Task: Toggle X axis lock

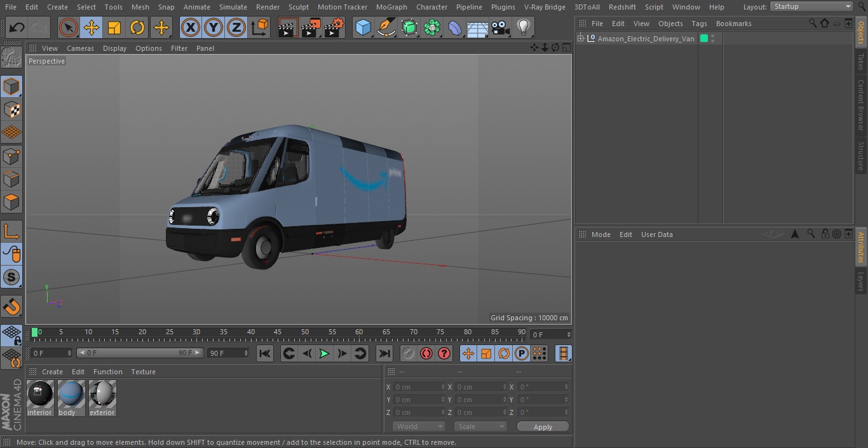Action: (190, 27)
